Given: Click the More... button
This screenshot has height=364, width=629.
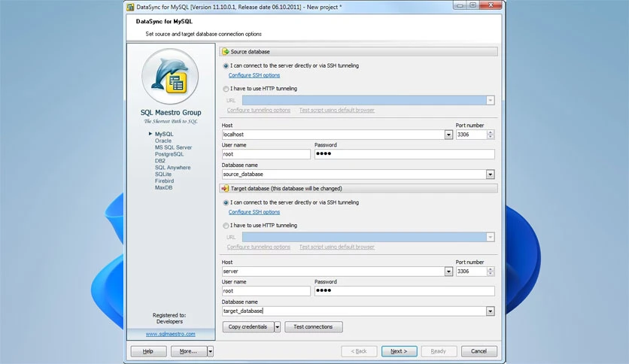Looking at the screenshot, I should click(189, 351).
